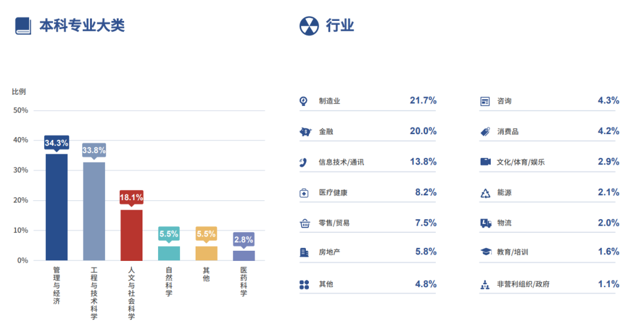Click the truck icon for 物流
The width and height of the screenshot is (644, 327).
coord(485,223)
